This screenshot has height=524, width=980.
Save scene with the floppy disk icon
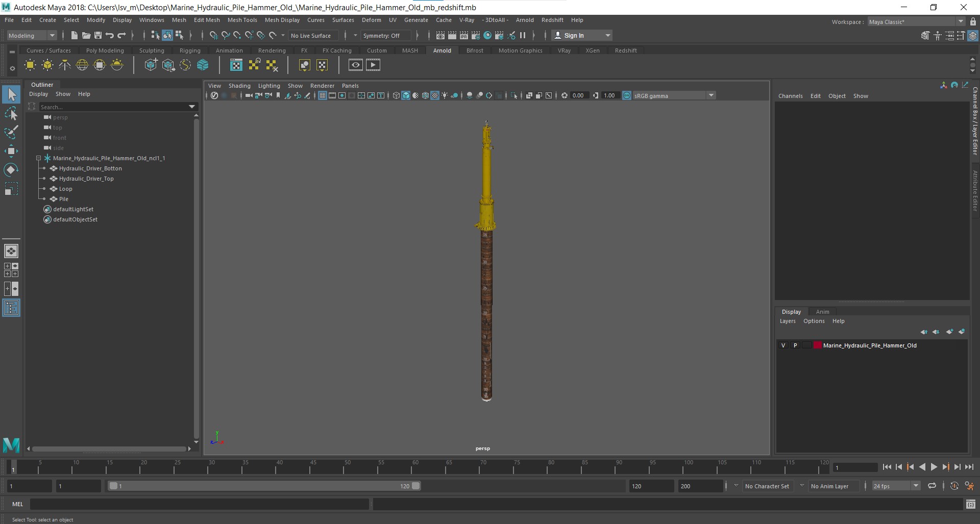tap(97, 35)
